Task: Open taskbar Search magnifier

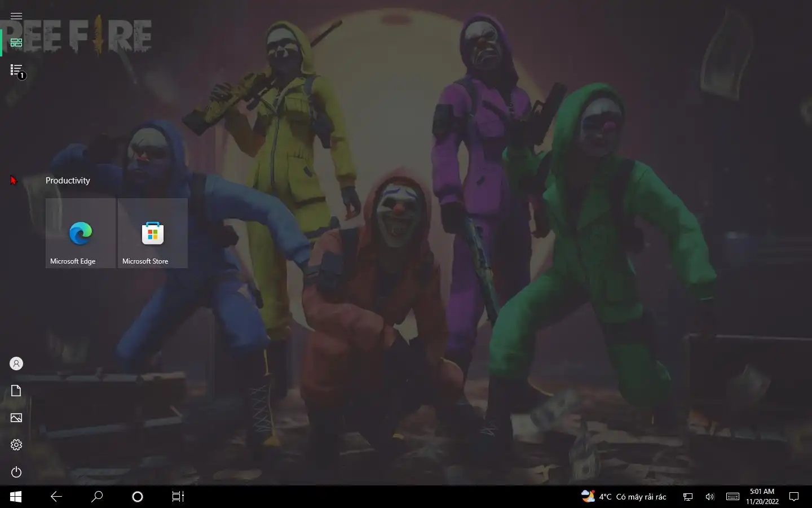Action: (97, 497)
